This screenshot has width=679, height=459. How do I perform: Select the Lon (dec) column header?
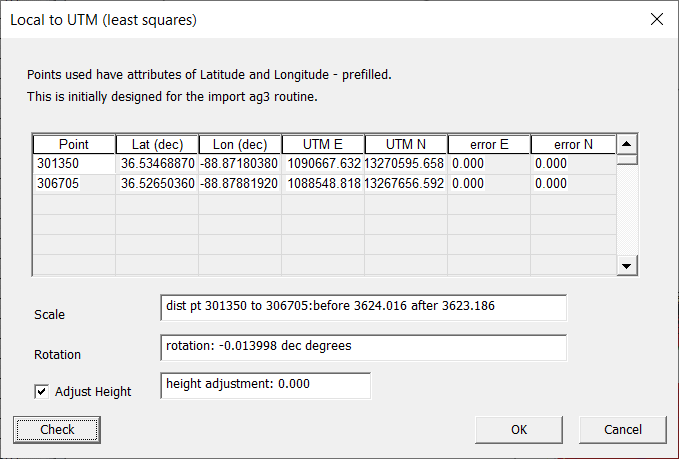click(x=240, y=144)
